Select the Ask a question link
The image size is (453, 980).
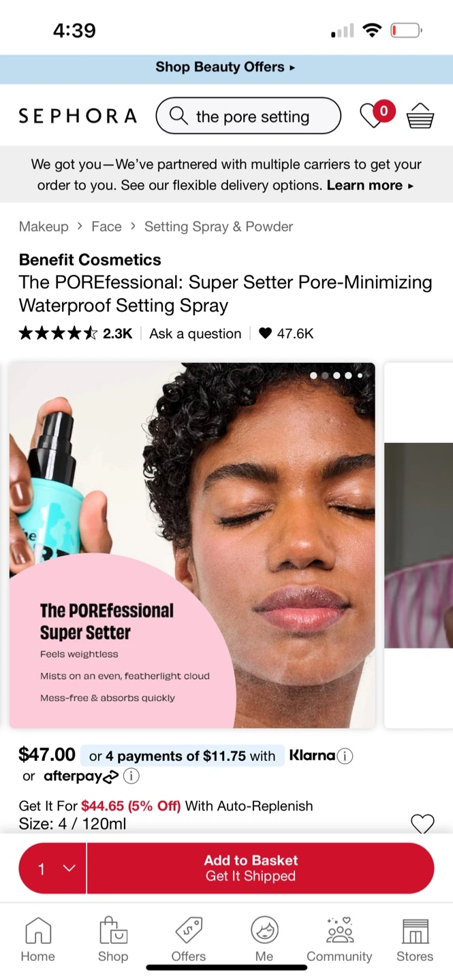(196, 333)
